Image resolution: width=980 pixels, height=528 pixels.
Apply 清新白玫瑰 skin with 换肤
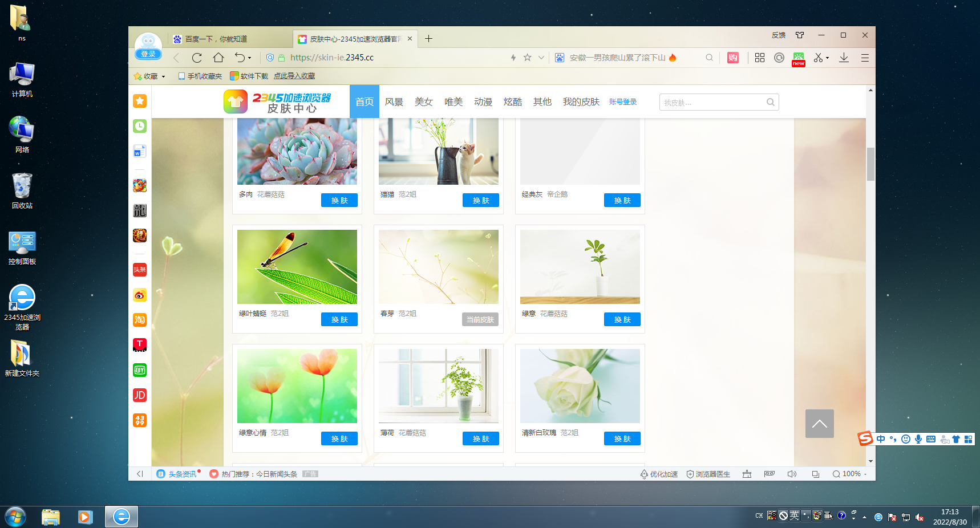(622, 438)
